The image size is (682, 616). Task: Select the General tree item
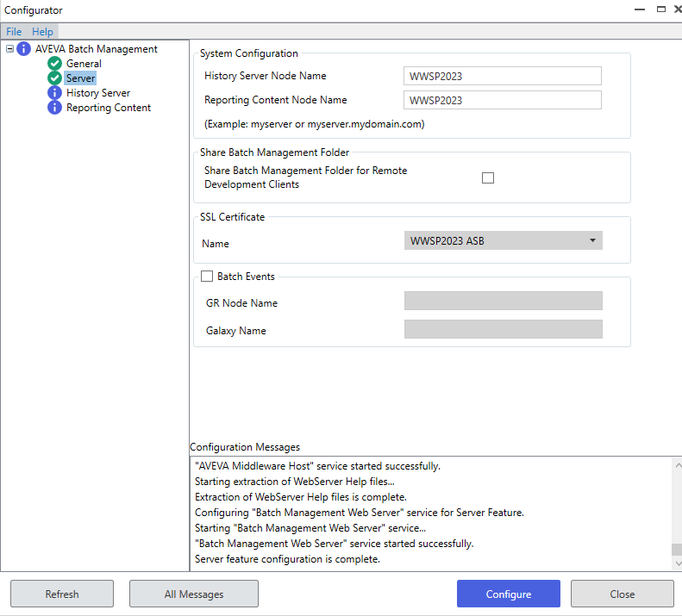click(x=84, y=64)
